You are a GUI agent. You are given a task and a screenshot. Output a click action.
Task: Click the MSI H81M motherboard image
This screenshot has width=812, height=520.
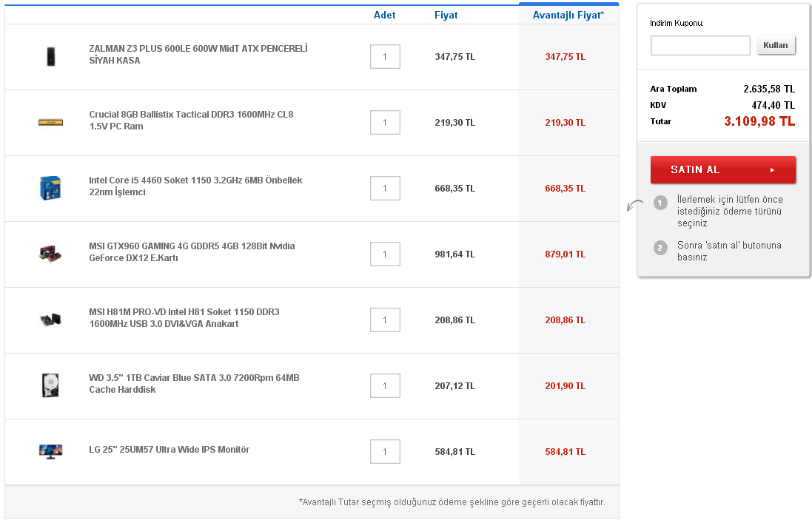pyautogui.click(x=50, y=320)
